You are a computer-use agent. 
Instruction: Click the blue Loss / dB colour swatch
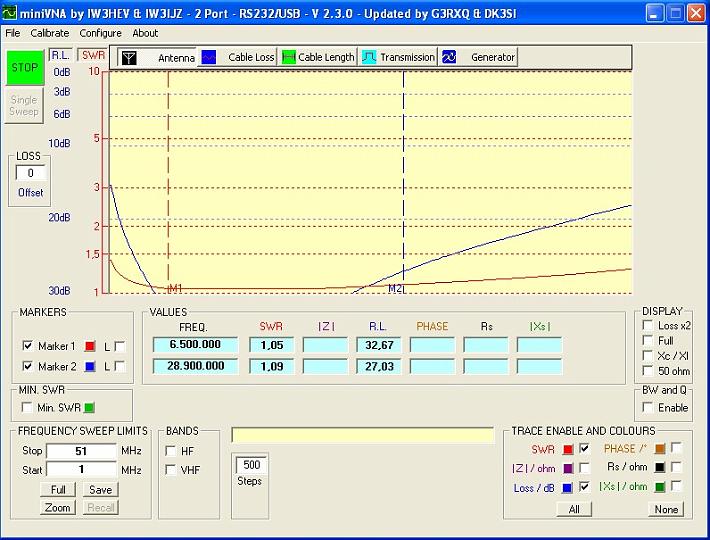pos(567,488)
